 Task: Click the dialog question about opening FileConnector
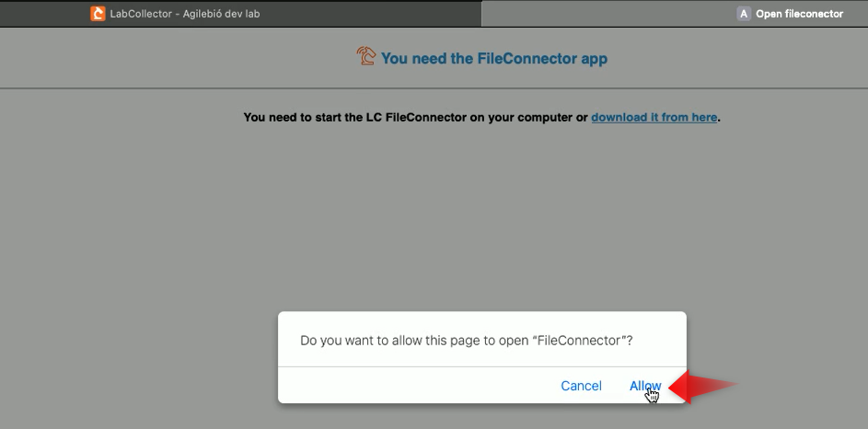click(466, 341)
